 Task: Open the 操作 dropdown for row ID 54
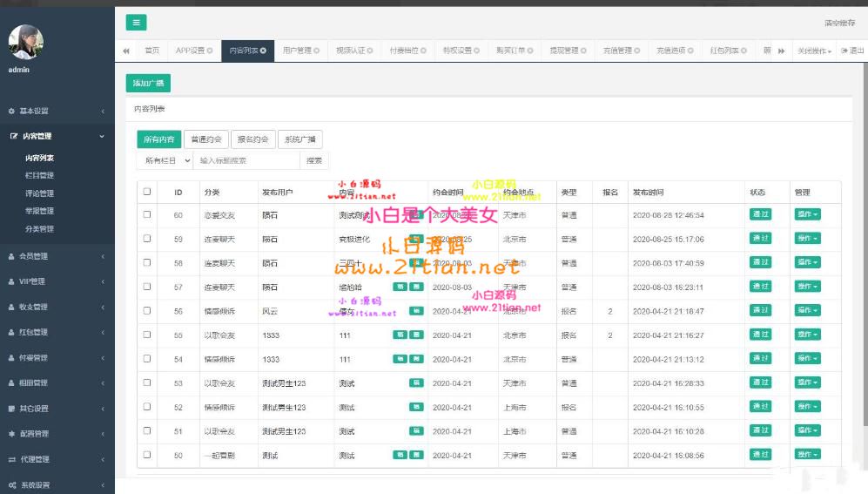click(x=808, y=358)
